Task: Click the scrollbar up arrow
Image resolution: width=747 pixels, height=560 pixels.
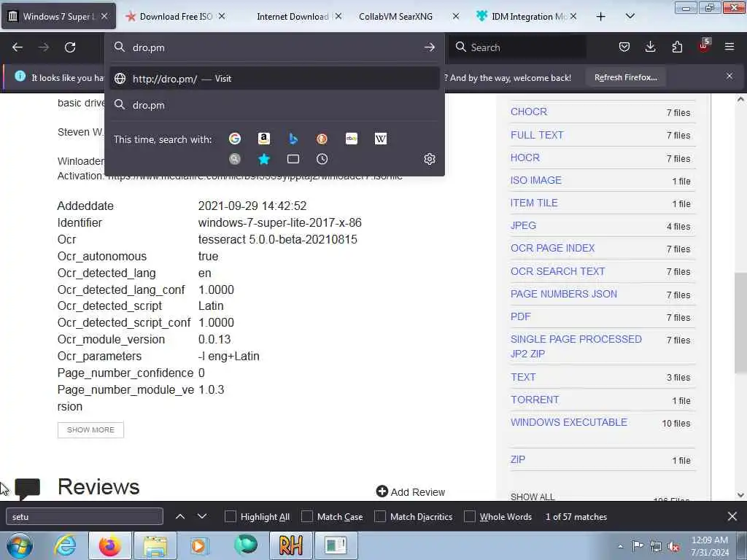Action: coord(740,99)
